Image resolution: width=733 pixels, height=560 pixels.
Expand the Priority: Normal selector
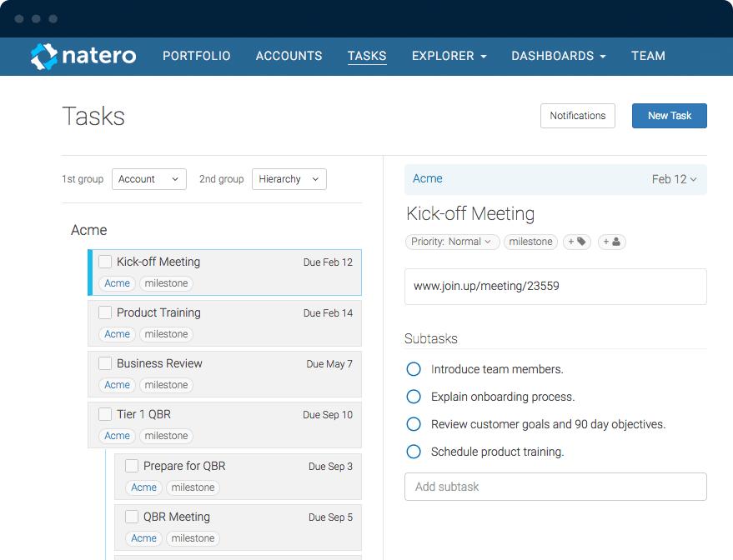(x=453, y=242)
